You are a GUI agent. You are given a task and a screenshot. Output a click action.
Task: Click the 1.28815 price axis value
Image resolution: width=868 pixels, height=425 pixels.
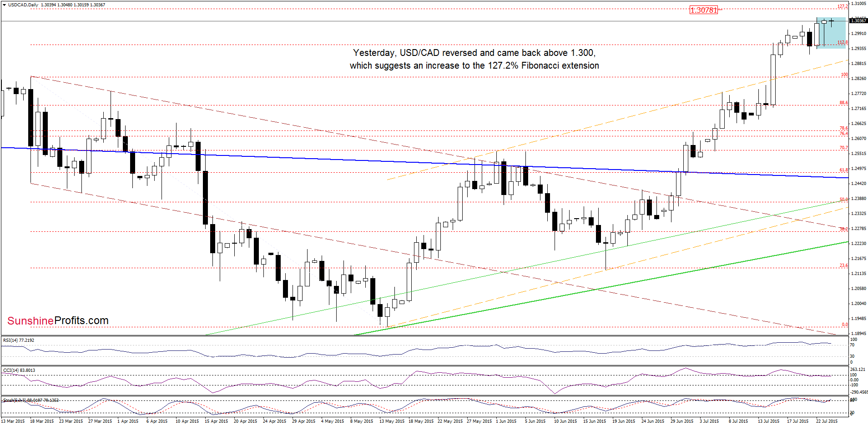(x=858, y=64)
